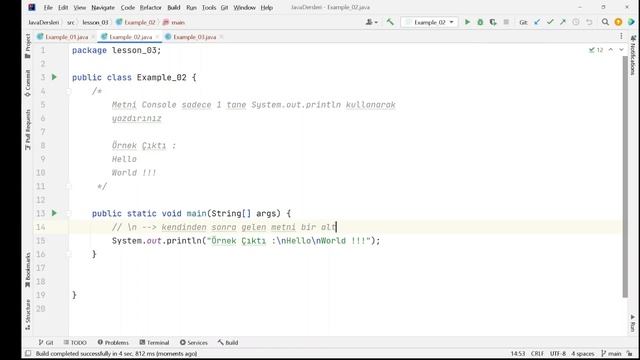Open the Project tool window
Screen dimensions: 640x360
[x=27, y=46]
